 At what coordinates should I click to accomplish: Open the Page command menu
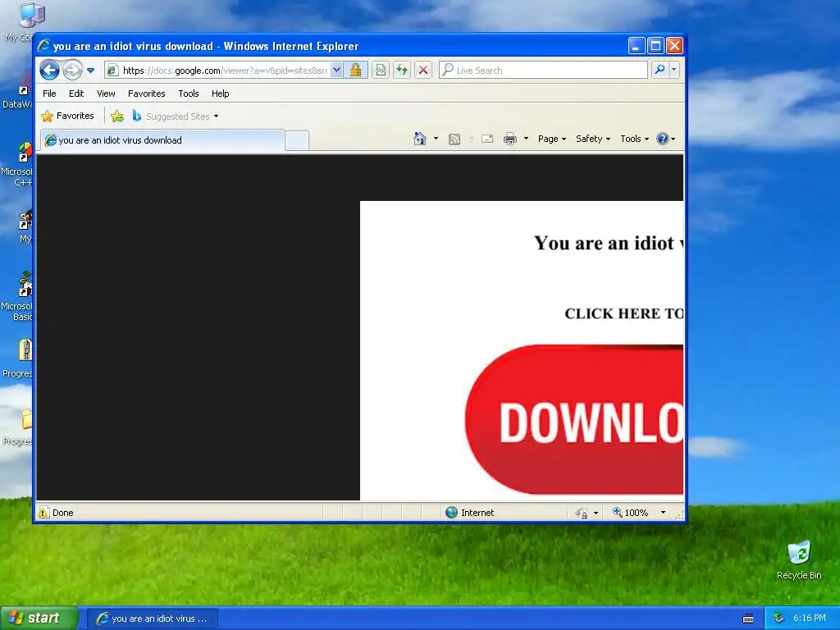pyautogui.click(x=552, y=139)
